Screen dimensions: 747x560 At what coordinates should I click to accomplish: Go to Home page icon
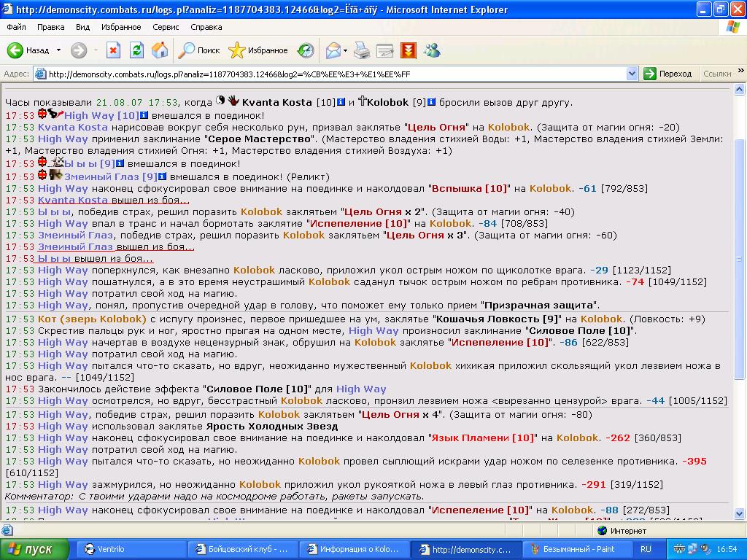point(160,50)
